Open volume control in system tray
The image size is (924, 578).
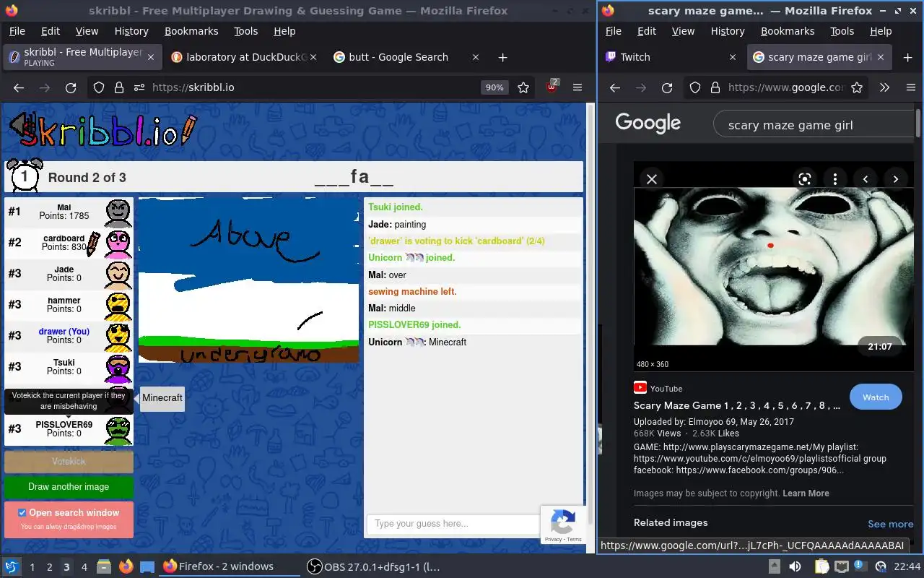795,567
